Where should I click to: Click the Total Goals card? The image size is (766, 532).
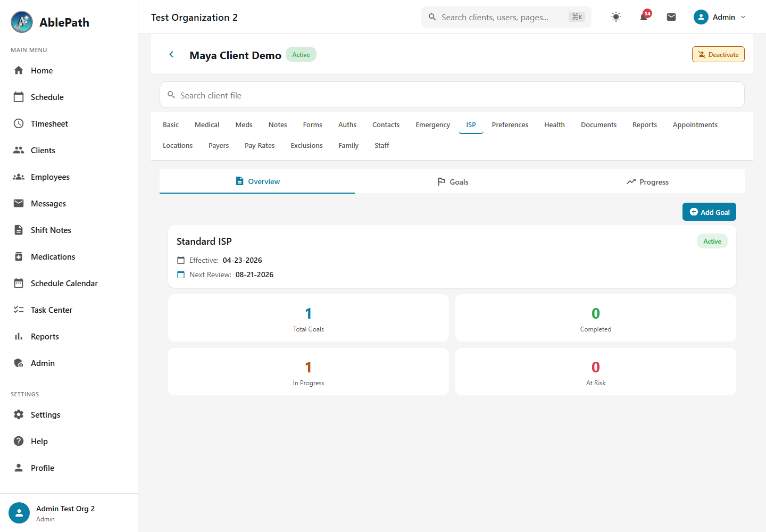[309, 318]
